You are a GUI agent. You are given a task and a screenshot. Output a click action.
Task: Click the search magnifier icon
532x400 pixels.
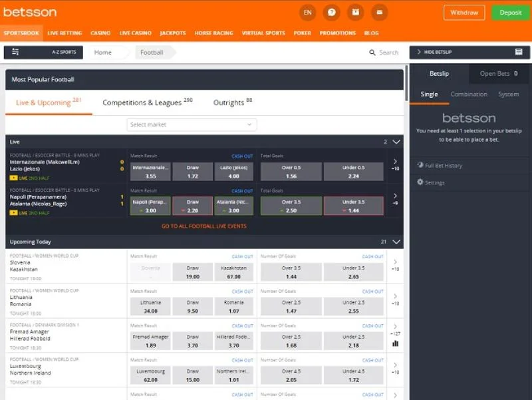coord(372,53)
